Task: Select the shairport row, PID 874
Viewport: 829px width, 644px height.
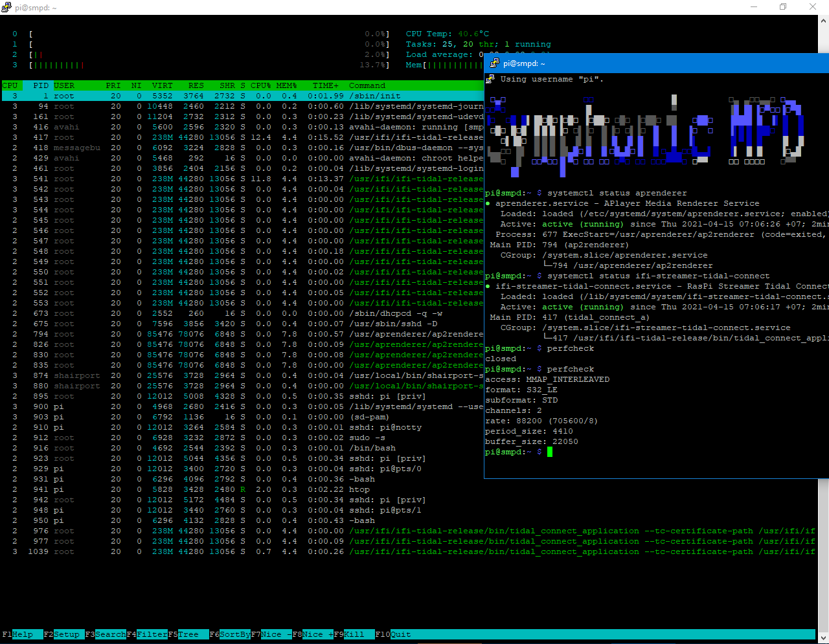Action: (x=243, y=375)
